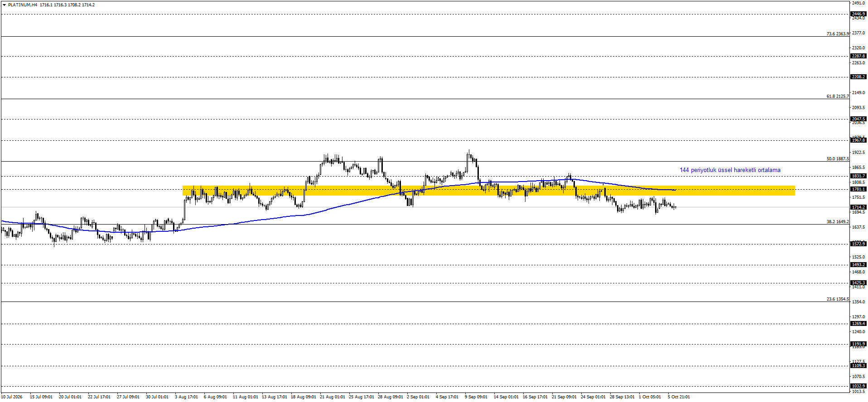
Task: Click the price level tag 1032.9
Action: point(858,386)
